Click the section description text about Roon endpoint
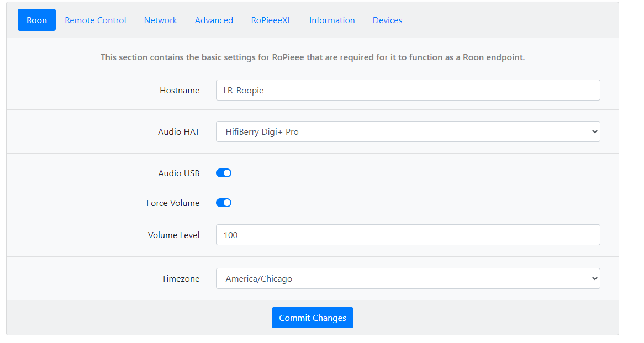Screen dimensions: 644x343 313,57
